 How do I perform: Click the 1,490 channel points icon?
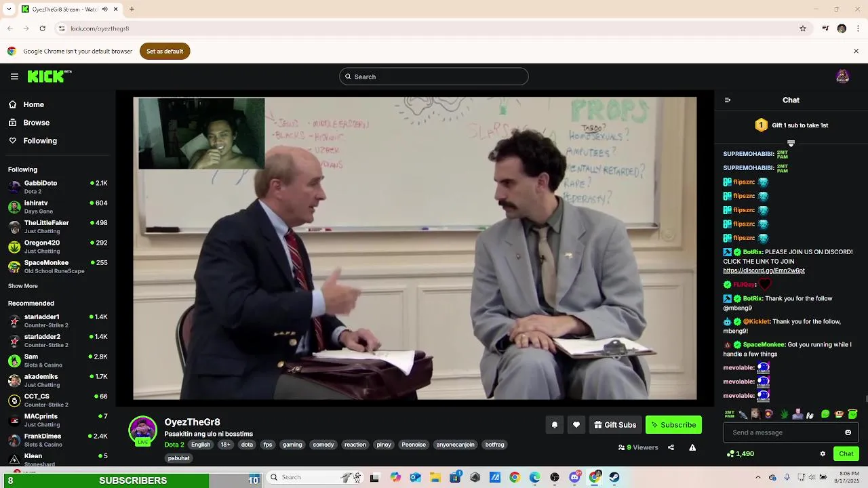tap(730, 454)
